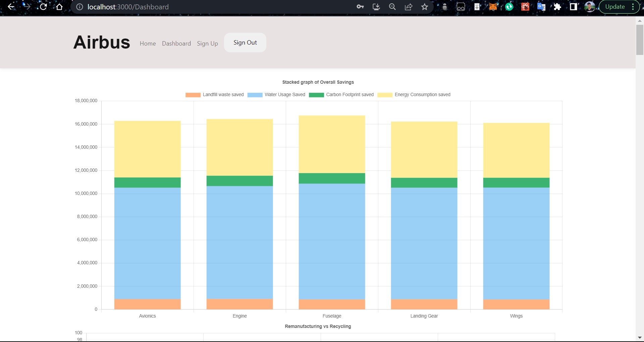Open the zoom magnifier icon in address bar
Screen dimensions: 644x342
click(x=392, y=7)
